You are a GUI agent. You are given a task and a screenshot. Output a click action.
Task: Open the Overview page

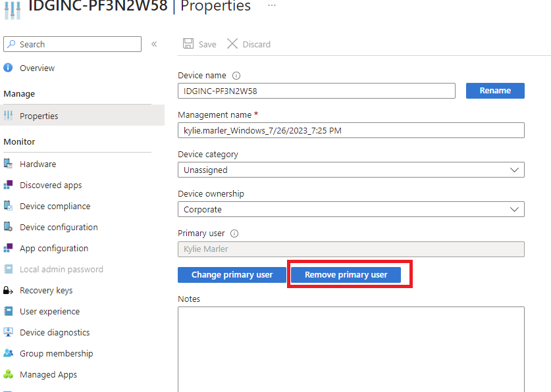(37, 68)
